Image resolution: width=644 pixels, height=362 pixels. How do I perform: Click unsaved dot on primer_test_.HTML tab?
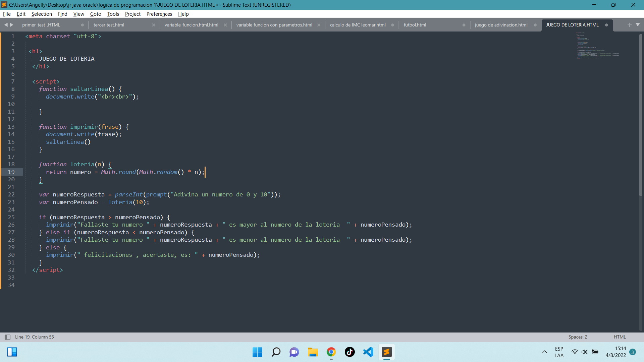tap(82, 25)
